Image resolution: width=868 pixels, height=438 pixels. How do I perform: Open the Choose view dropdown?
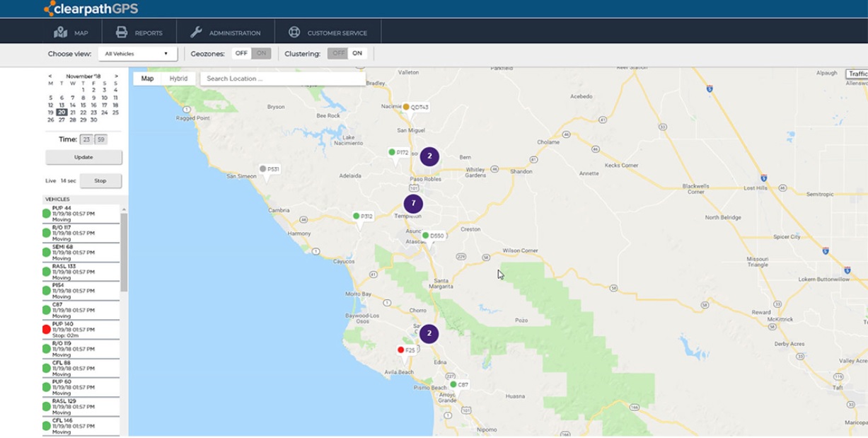point(137,53)
